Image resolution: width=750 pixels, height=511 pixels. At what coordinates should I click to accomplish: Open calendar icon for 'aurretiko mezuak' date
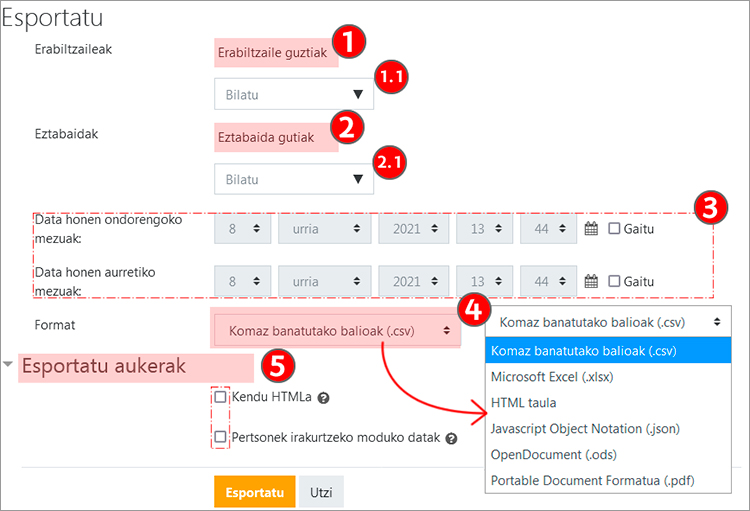point(590,281)
